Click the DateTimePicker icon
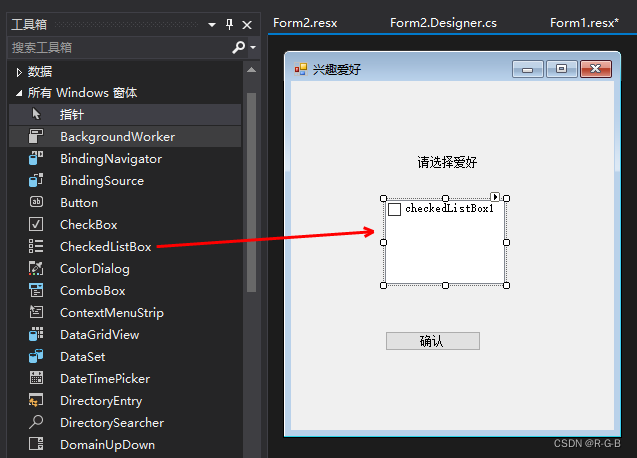This screenshot has width=637, height=458. 36,378
